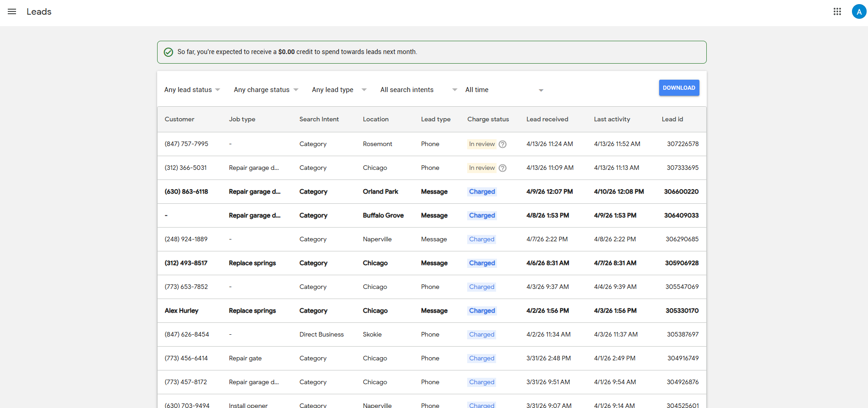Click lead received 4/9/26 12:07 PM
This screenshot has width=868, height=408.
(550, 191)
